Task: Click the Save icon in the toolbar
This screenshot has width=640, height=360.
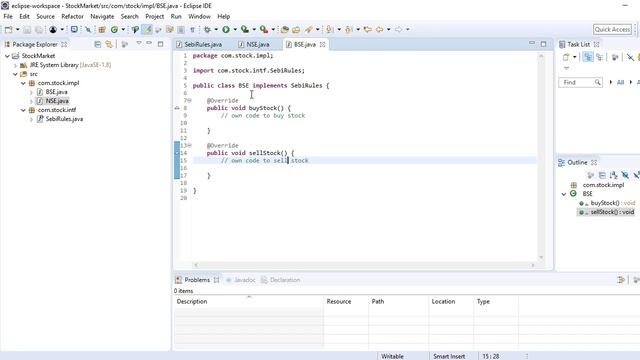Action: point(27,29)
